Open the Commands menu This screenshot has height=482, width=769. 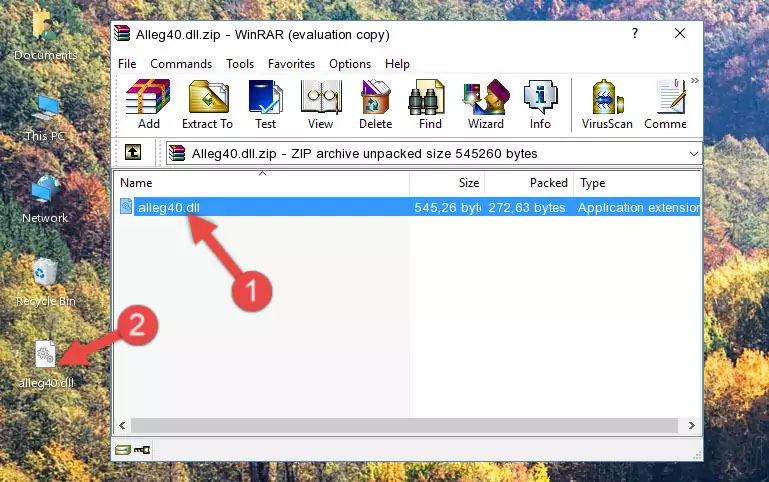pos(181,64)
